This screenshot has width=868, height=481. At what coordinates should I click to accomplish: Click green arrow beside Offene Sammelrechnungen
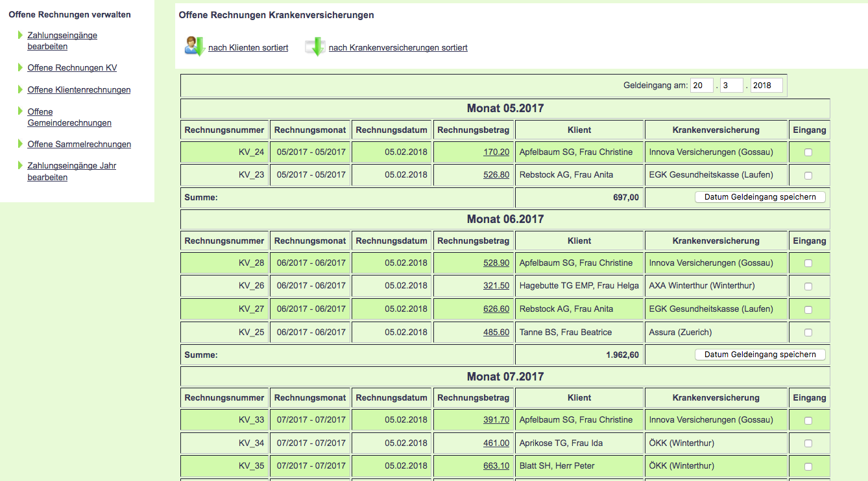pos(21,144)
